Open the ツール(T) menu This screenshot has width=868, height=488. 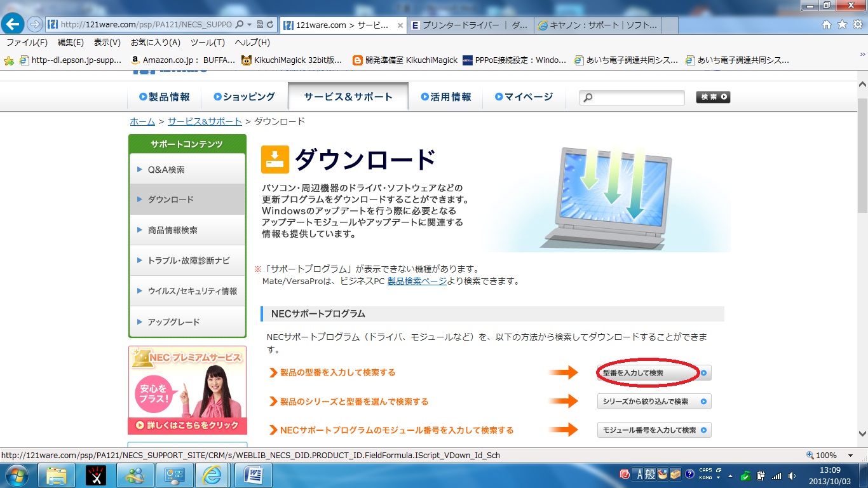pyautogui.click(x=208, y=43)
